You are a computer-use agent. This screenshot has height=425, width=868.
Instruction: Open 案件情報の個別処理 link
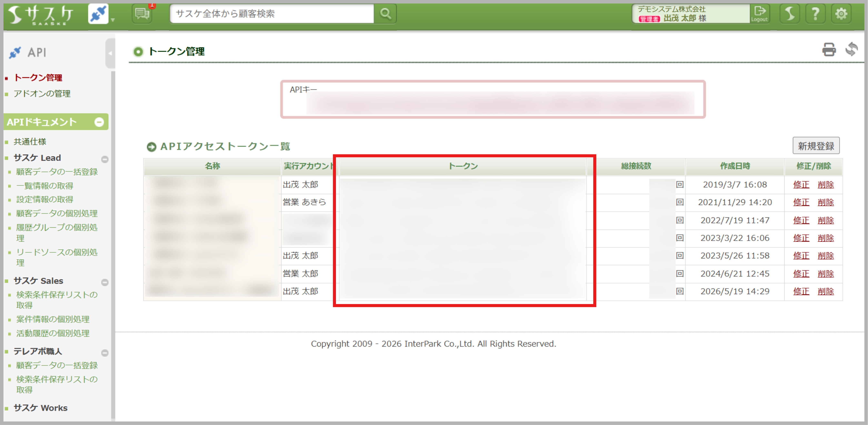[x=53, y=319]
